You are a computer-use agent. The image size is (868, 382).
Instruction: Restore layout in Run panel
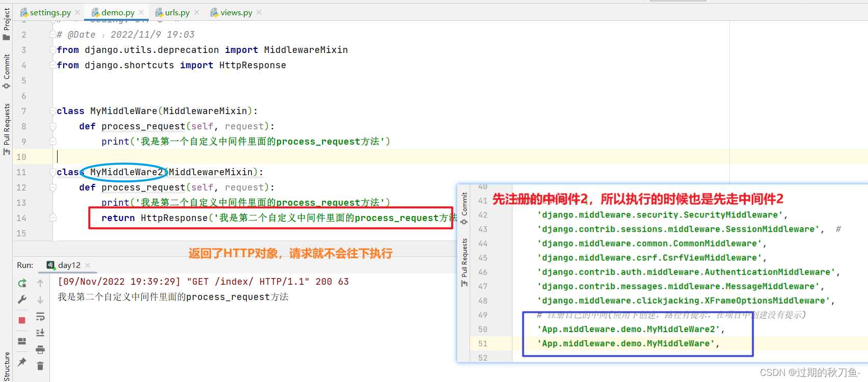pos(22,341)
